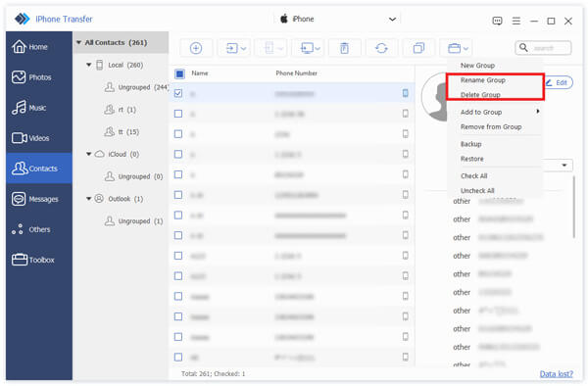Click the refresh toolbar icon

381,48
